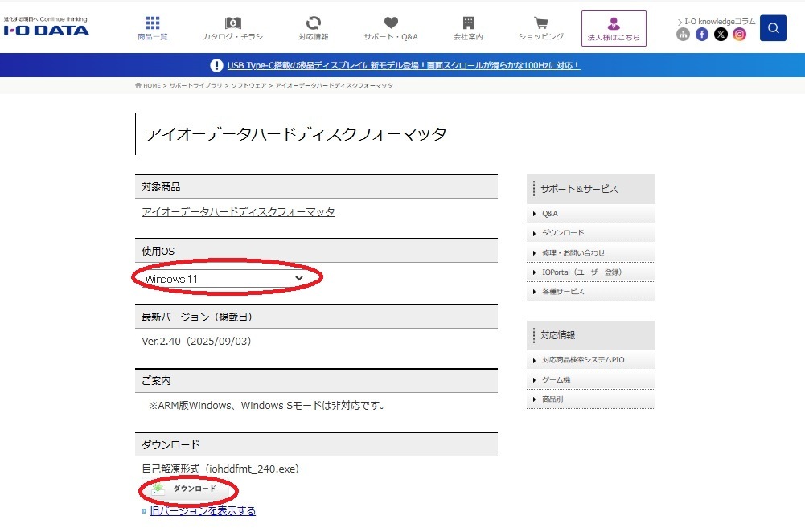Click the 対応情報 circular arrows icon
Viewport: 805px width, 532px height.
click(x=312, y=24)
